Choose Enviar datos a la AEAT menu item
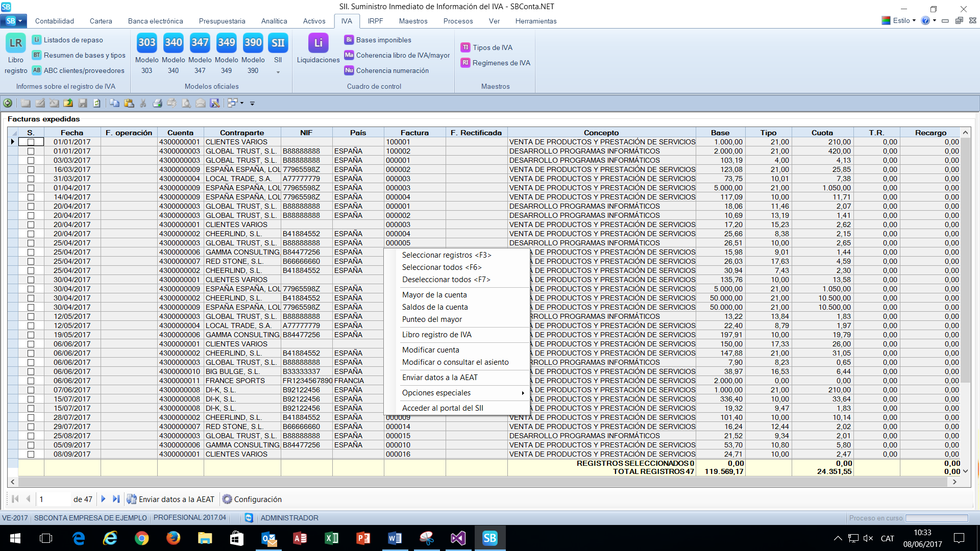 coord(439,378)
